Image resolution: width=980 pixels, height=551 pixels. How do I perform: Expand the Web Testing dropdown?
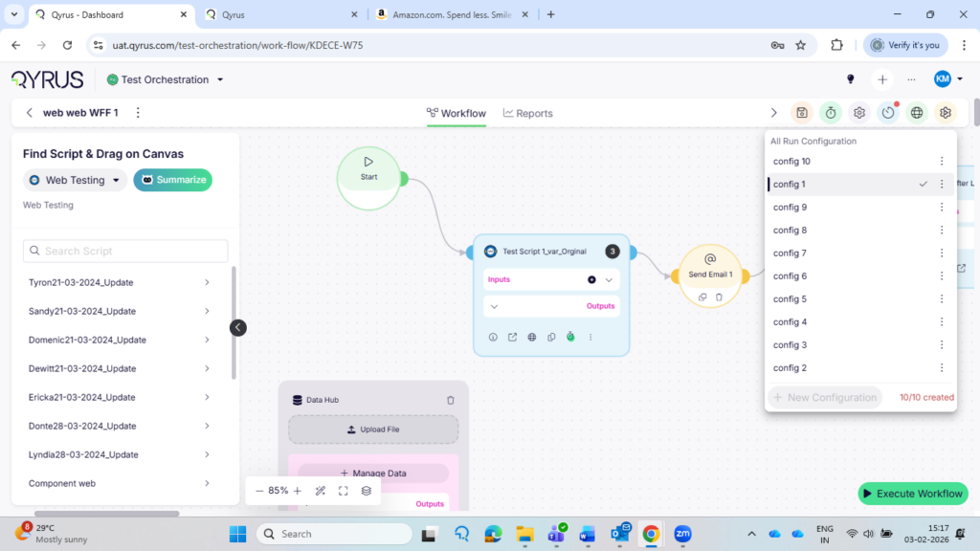click(75, 180)
